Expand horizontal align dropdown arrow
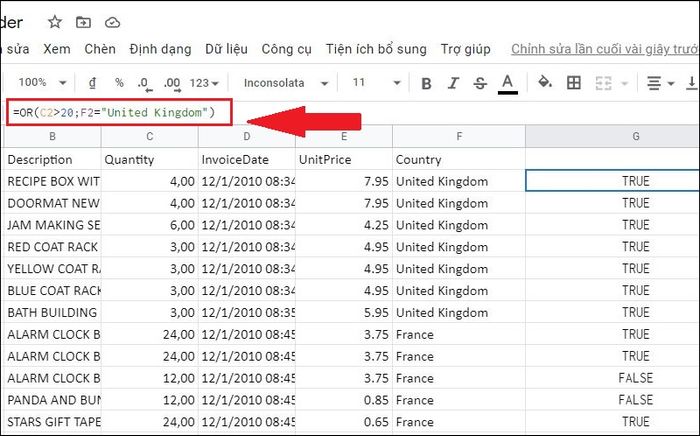 [671, 83]
